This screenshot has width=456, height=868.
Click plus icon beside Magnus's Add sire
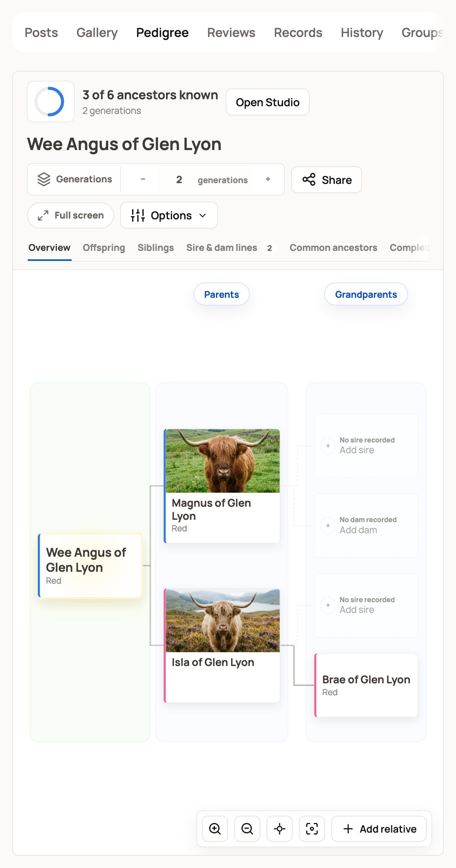(x=328, y=446)
